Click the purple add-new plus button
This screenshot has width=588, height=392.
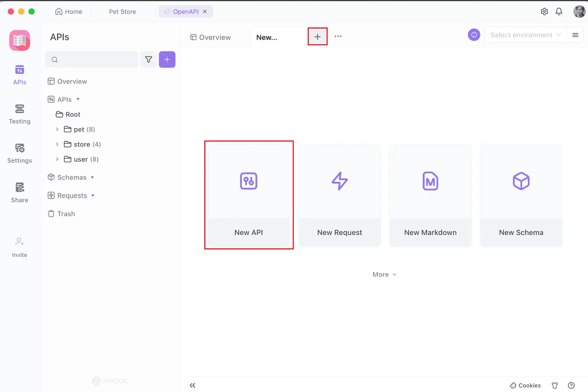pyautogui.click(x=167, y=59)
